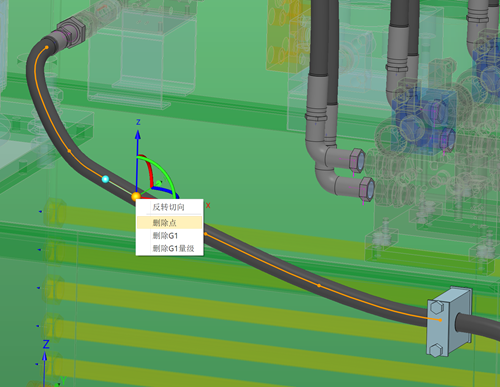
Task: Select spline point just right of context menu
Action: pyautogui.click(x=206, y=234)
